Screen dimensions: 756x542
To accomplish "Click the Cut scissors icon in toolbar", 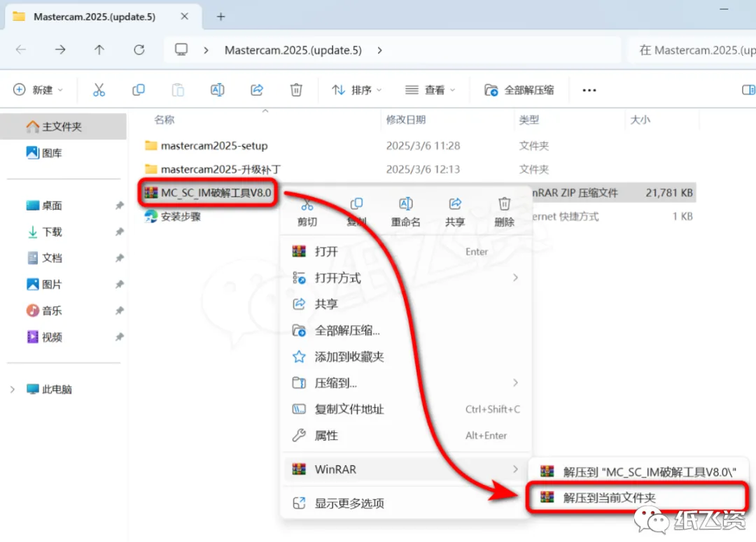I will coord(99,90).
